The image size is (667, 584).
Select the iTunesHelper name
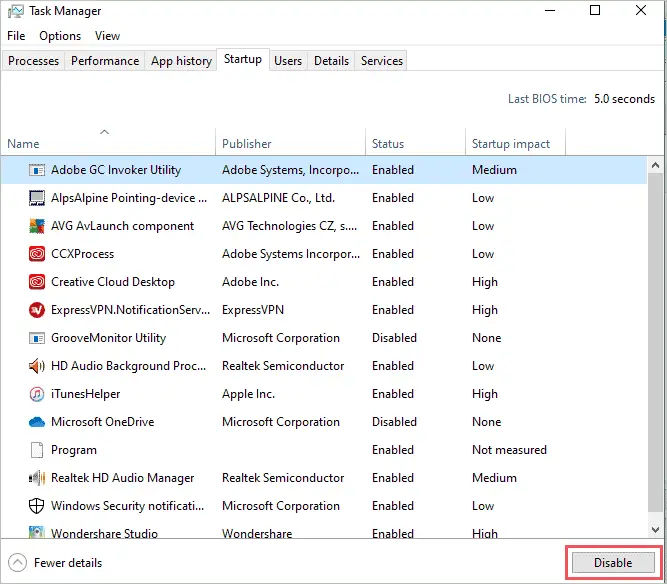coord(86,394)
